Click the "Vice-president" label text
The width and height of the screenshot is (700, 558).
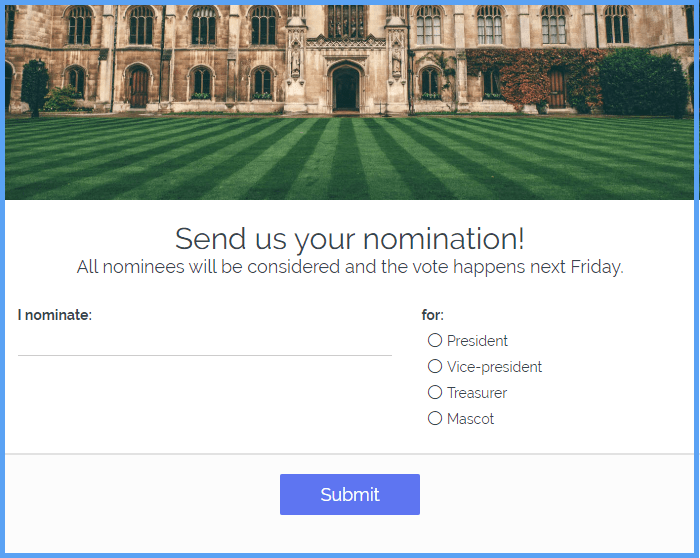coord(494,367)
